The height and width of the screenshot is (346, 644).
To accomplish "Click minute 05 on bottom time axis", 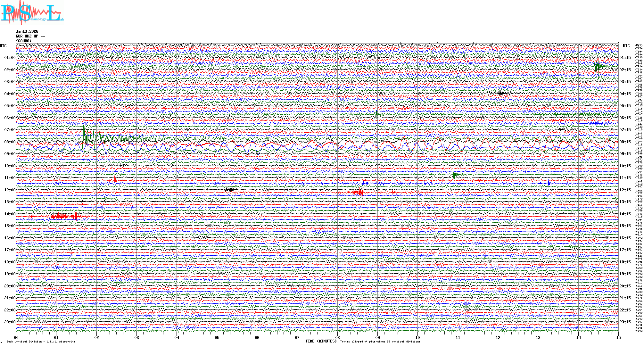I will (217, 337).
